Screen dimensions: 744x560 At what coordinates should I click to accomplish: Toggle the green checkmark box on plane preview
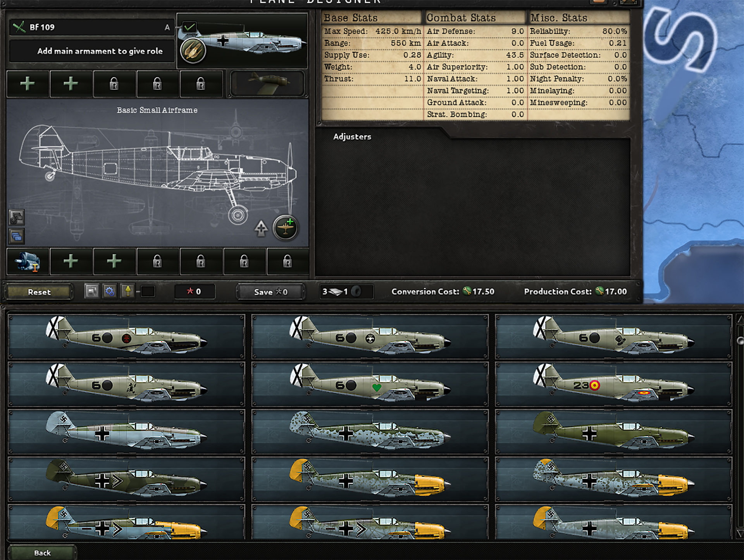(x=189, y=27)
